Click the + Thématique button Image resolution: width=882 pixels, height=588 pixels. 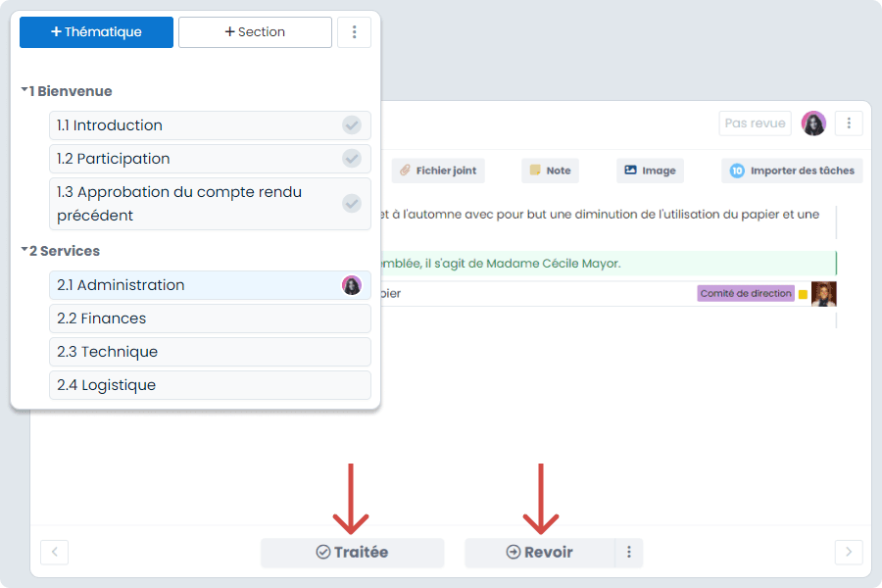pyautogui.click(x=96, y=32)
